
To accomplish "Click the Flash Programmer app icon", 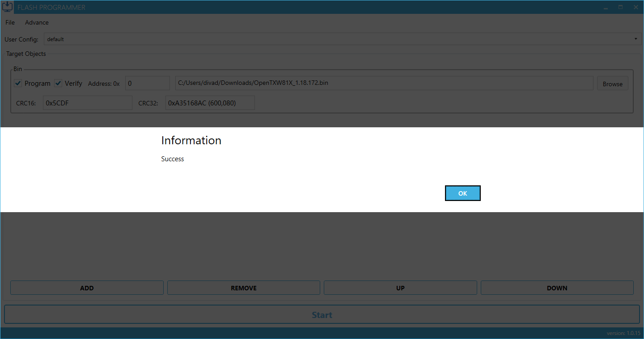I will click(x=8, y=7).
